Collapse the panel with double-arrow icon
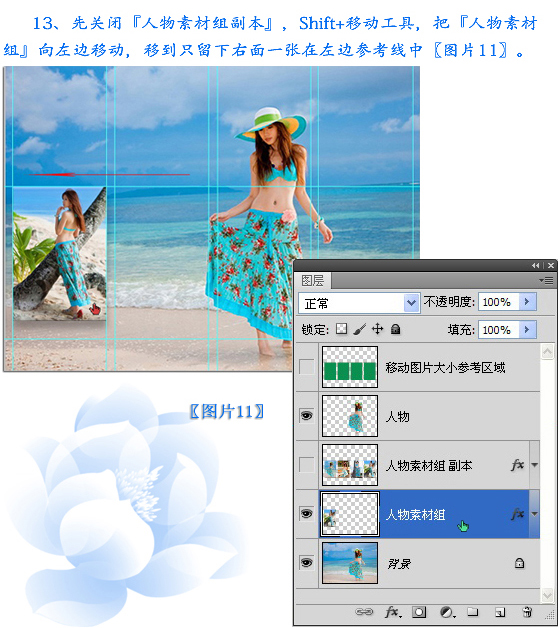 pos(536,265)
